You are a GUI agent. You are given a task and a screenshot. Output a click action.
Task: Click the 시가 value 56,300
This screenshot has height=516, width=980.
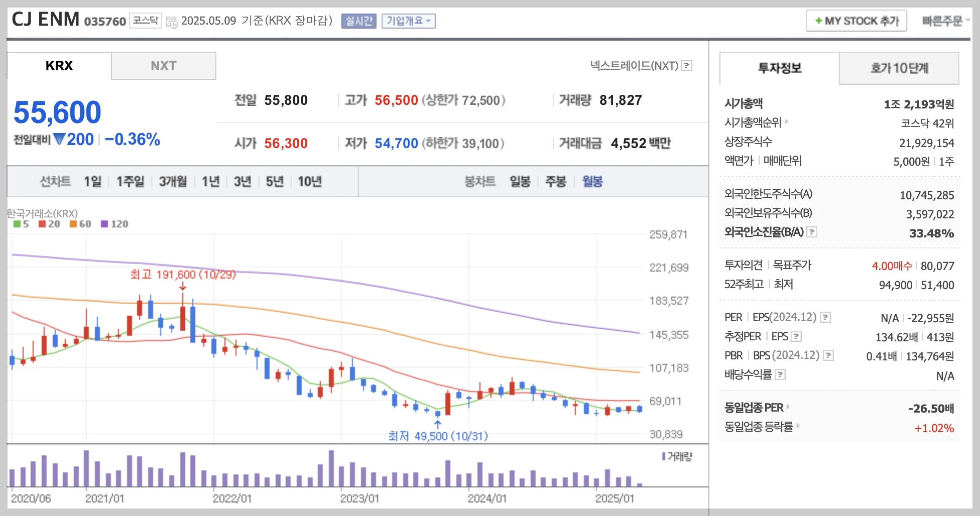coord(286,144)
